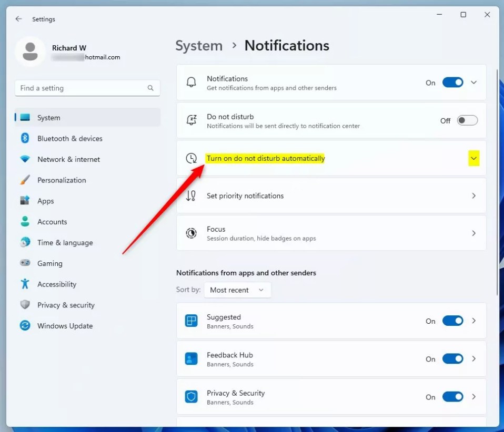Viewport: 504px width, 432px height.
Task: Click the clock icon beside do not disturb automatically
Action: tap(191, 158)
